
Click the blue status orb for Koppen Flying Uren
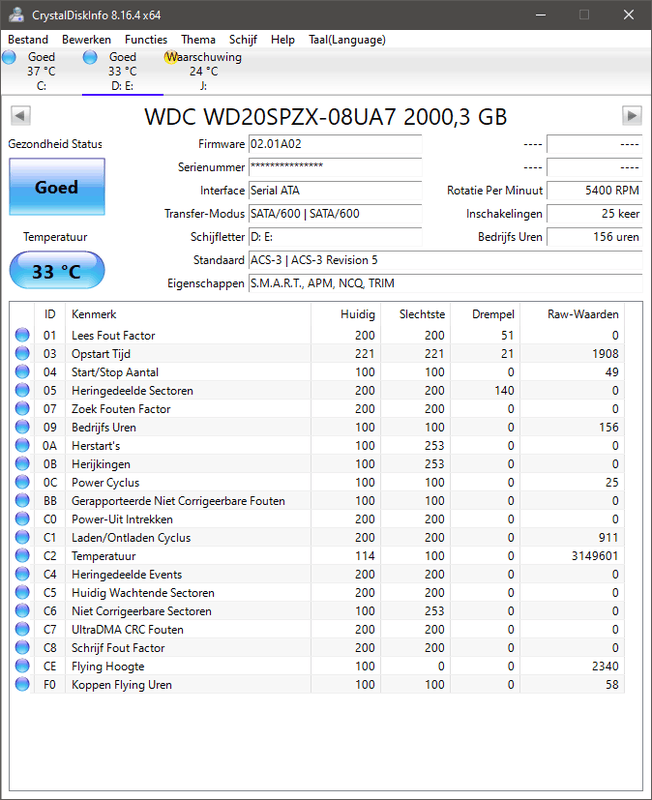pyautogui.click(x=22, y=684)
